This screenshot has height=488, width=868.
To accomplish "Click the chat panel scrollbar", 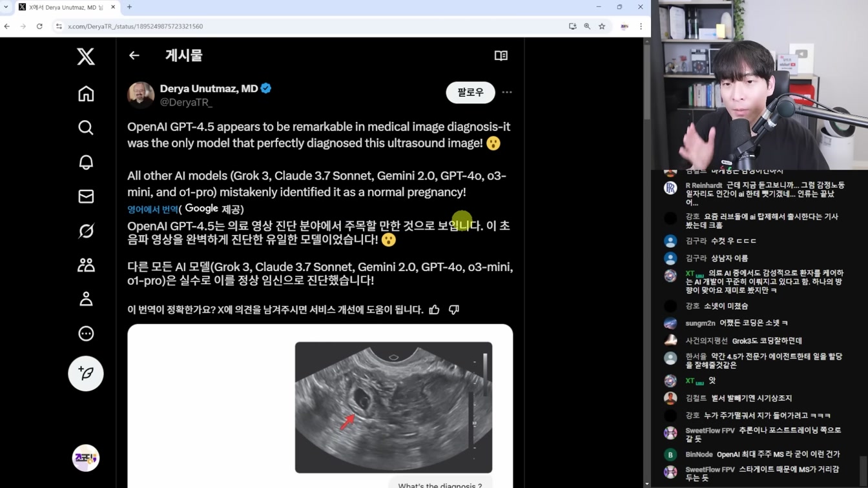I will [863, 471].
